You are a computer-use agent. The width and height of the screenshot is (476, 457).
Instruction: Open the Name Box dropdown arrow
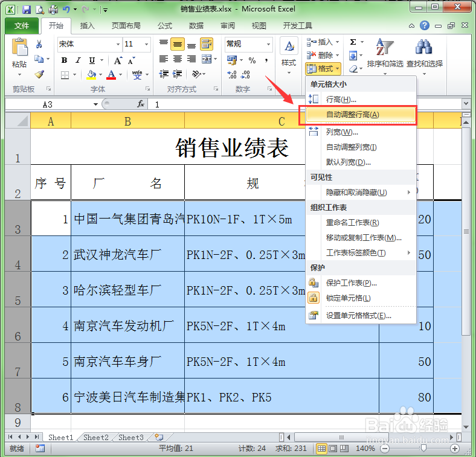(95, 104)
